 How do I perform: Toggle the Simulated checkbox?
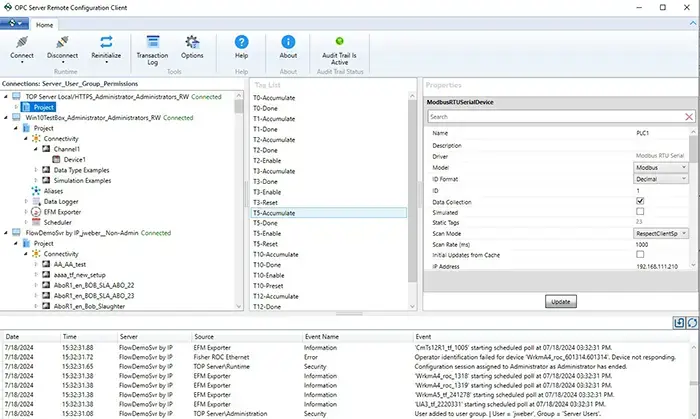click(640, 212)
